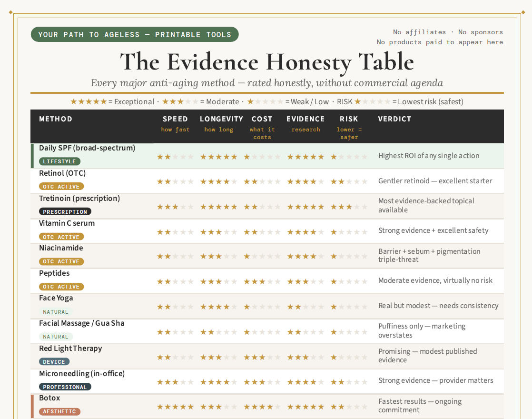Image resolution: width=532 pixels, height=419 pixels.
Task: Click the NATURAL tag under Facial Massage / Gua Sha
Action: click(x=56, y=337)
